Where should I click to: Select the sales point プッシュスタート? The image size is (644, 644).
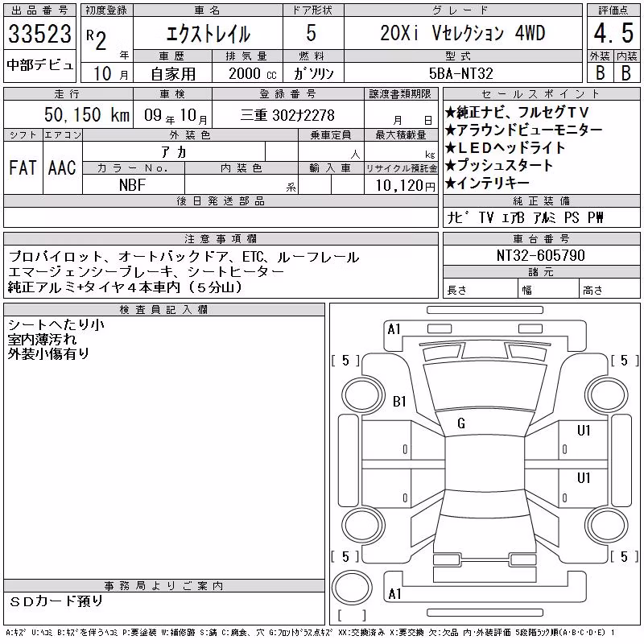(499, 165)
